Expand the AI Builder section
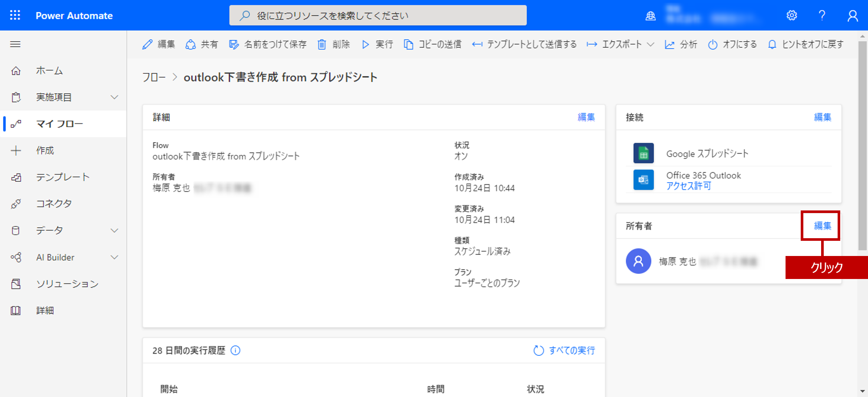 (115, 257)
